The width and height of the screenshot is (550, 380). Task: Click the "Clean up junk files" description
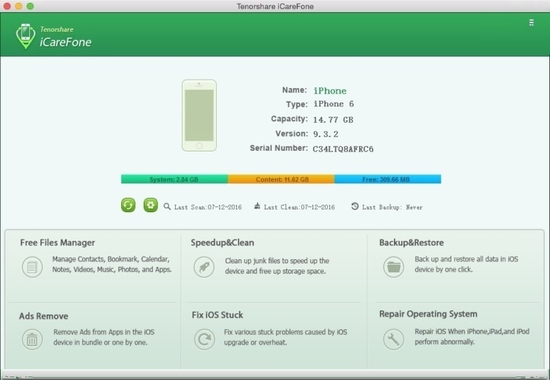click(277, 266)
